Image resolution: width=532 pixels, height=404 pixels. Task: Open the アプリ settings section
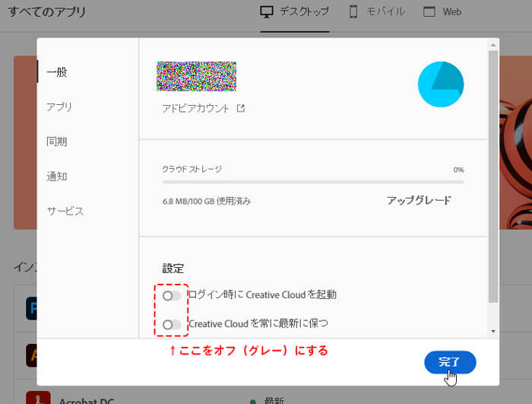tap(59, 107)
